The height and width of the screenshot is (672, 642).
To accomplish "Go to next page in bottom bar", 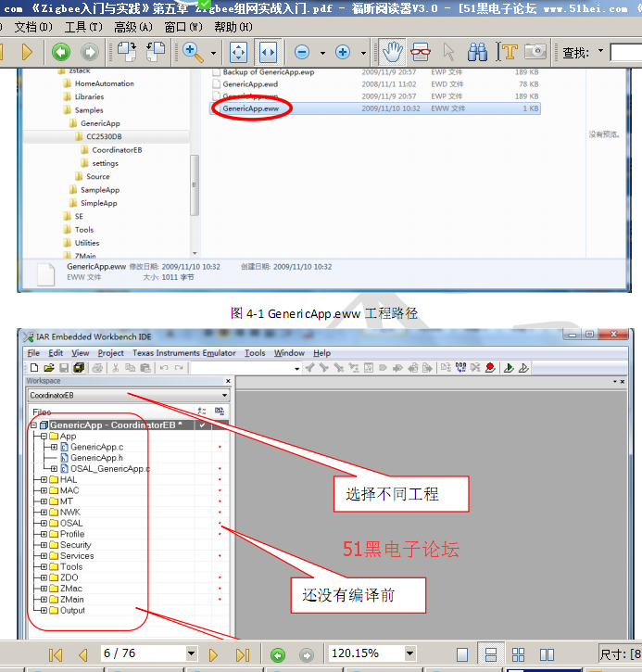I will coord(213,655).
